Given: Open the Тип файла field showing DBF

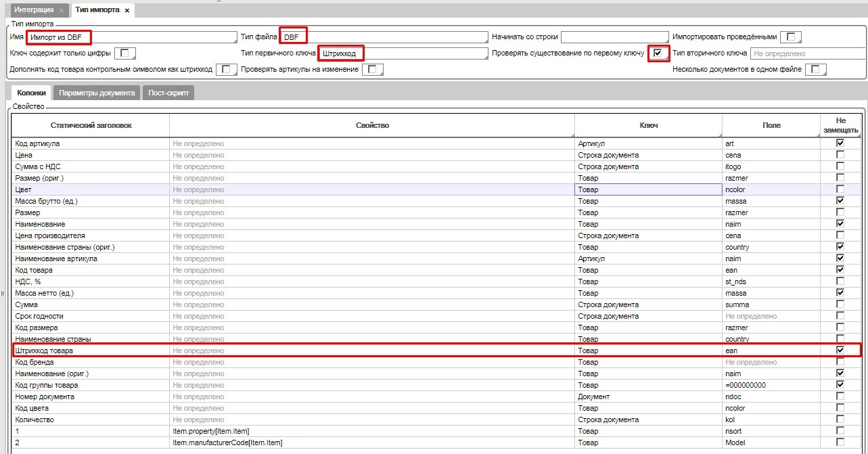Looking at the screenshot, I should (x=384, y=37).
